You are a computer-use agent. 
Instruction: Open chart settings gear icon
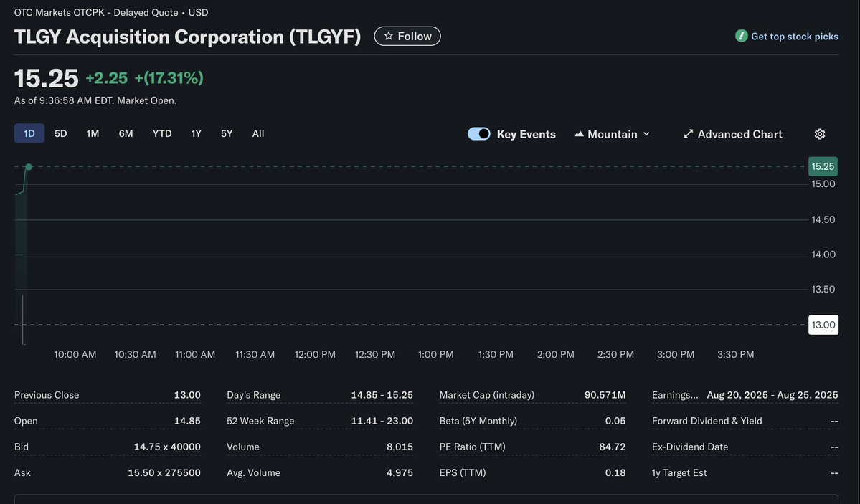(x=819, y=134)
